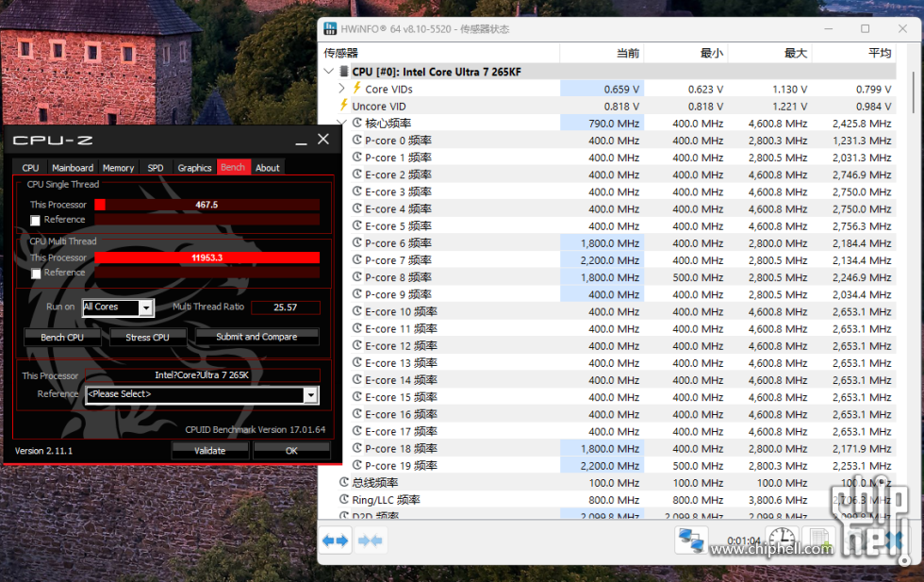Select the P-core 7 频率 row label
The height and width of the screenshot is (582, 924).
click(398, 260)
